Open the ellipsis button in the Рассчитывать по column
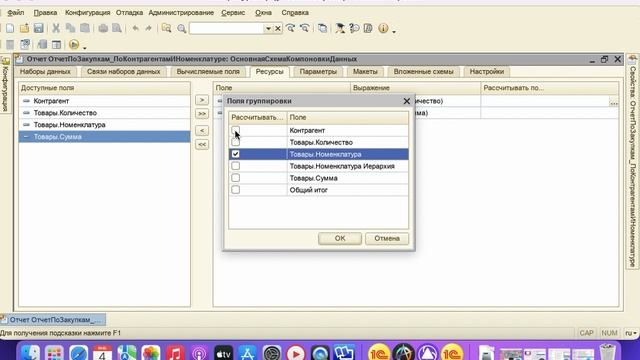 coord(613,102)
